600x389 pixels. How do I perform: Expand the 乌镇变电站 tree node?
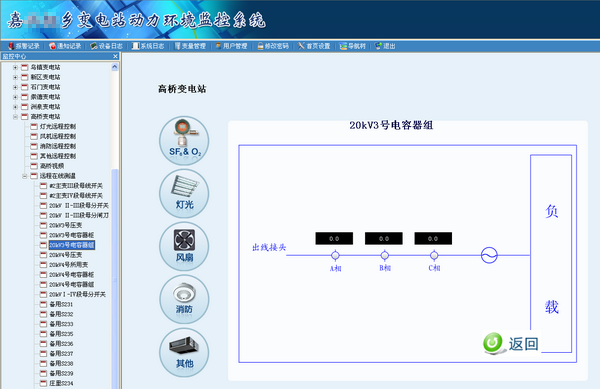point(15,67)
